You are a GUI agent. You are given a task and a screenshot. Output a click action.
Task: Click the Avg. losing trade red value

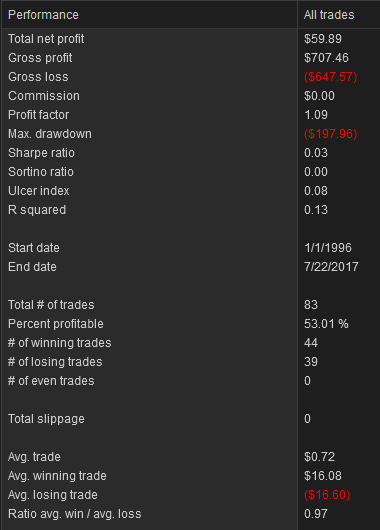[x=327, y=495]
